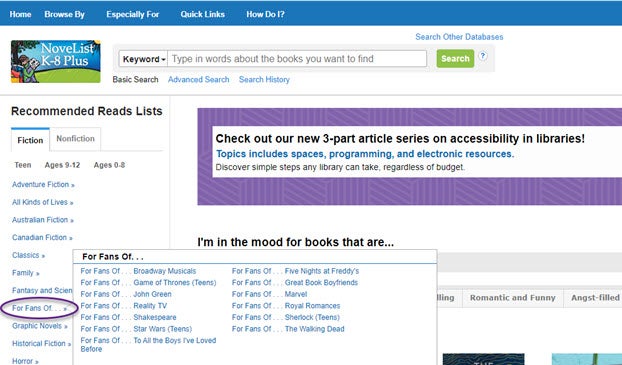Open For Fans Of Great Book Boyfriends
This screenshot has width=622, height=365.
coord(295,282)
